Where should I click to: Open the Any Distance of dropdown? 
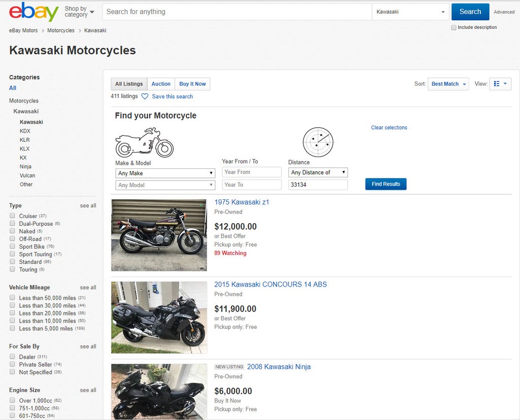click(x=318, y=172)
